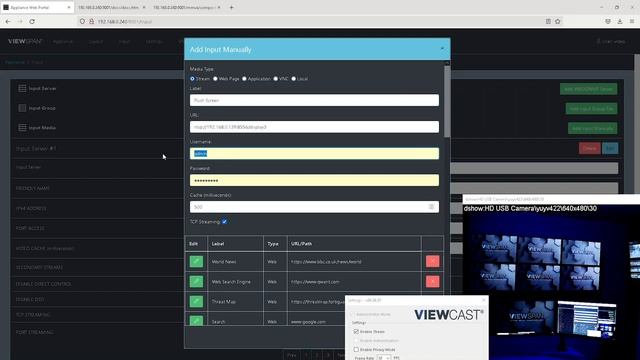Select the Stream media type radio

tap(192, 79)
